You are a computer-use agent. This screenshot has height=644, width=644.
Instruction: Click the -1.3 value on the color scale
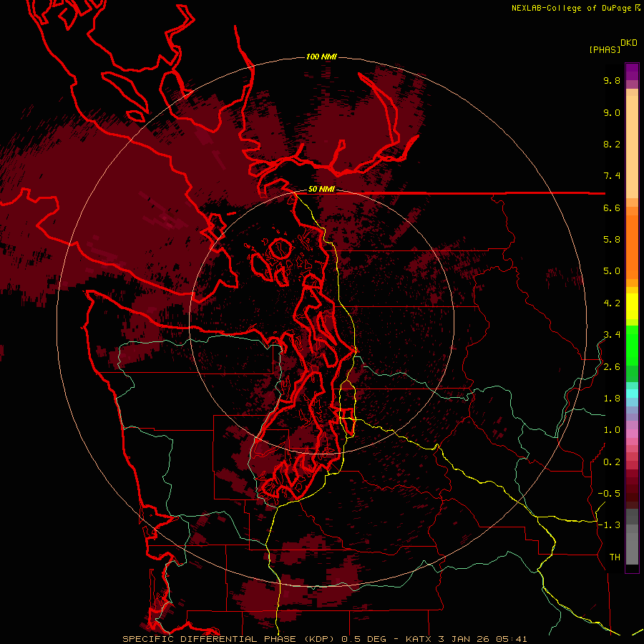[x=609, y=525]
